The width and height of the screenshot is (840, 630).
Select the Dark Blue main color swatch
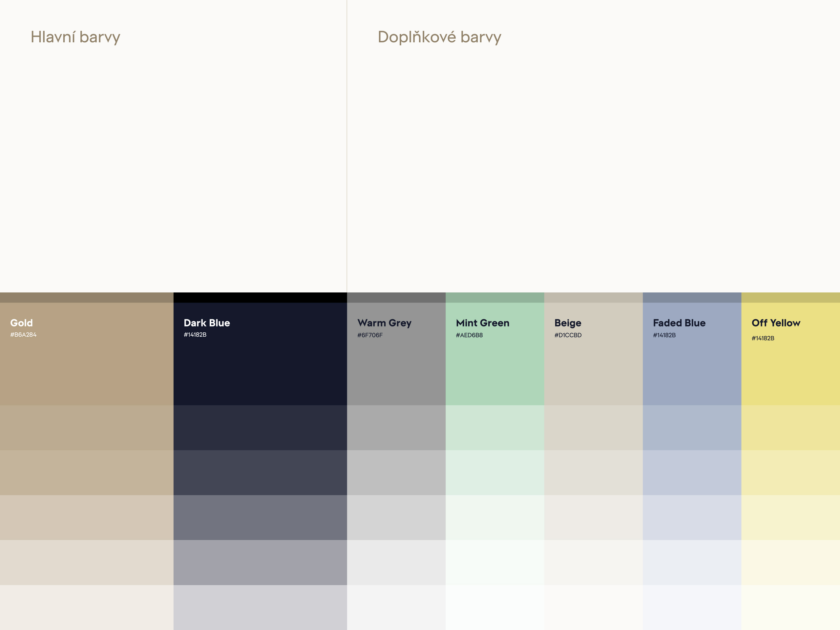coord(260,354)
